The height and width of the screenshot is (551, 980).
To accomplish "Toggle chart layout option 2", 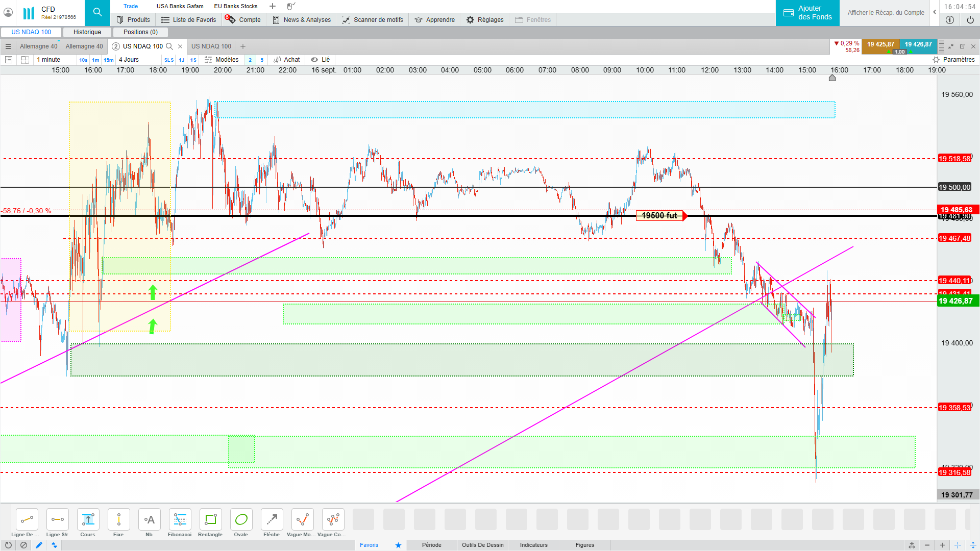I will click(250, 60).
